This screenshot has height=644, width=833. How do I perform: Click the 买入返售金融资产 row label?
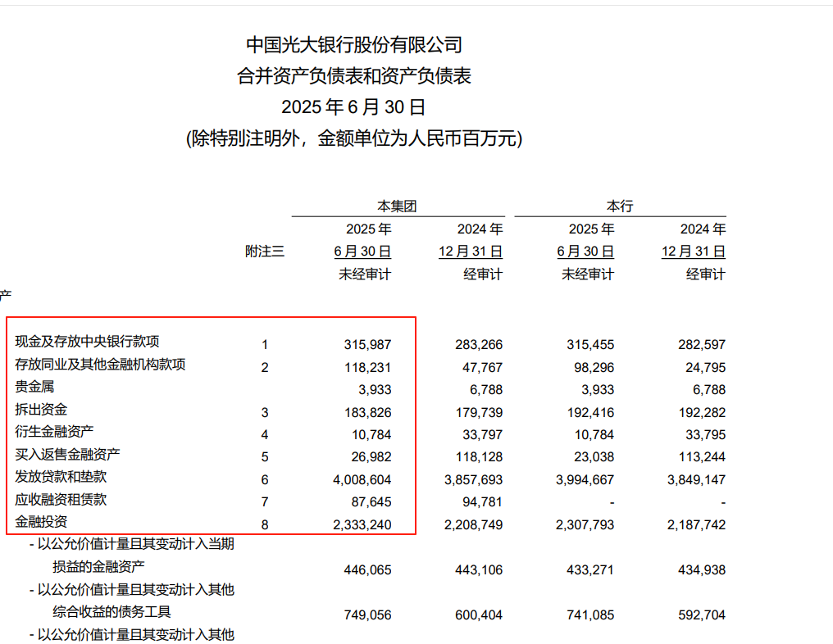click(x=67, y=454)
